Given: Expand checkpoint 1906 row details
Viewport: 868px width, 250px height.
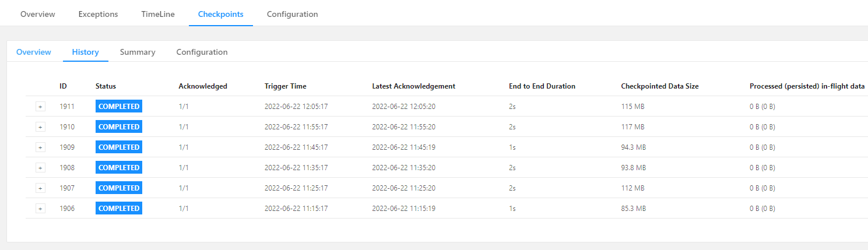Looking at the screenshot, I should coord(41,209).
